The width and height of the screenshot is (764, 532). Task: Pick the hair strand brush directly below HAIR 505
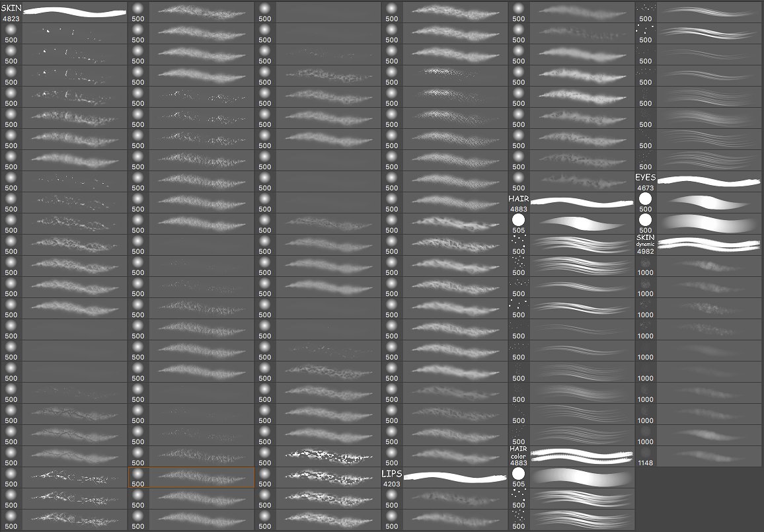pos(572,245)
